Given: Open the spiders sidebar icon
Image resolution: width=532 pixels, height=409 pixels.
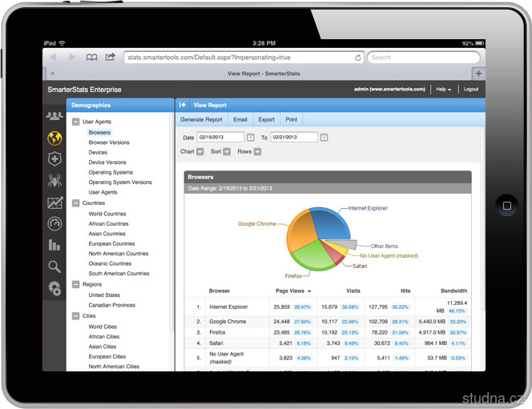Looking at the screenshot, I should [x=54, y=181].
